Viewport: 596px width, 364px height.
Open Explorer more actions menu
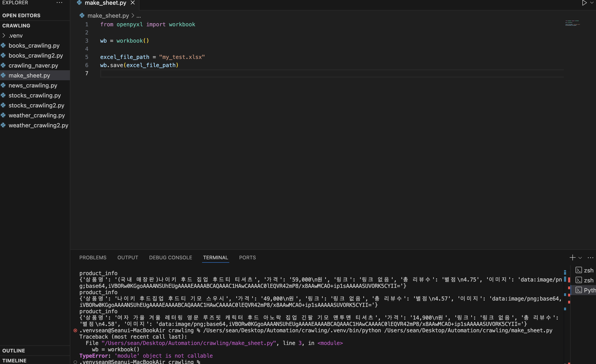pyautogui.click(x=59, y=3)
